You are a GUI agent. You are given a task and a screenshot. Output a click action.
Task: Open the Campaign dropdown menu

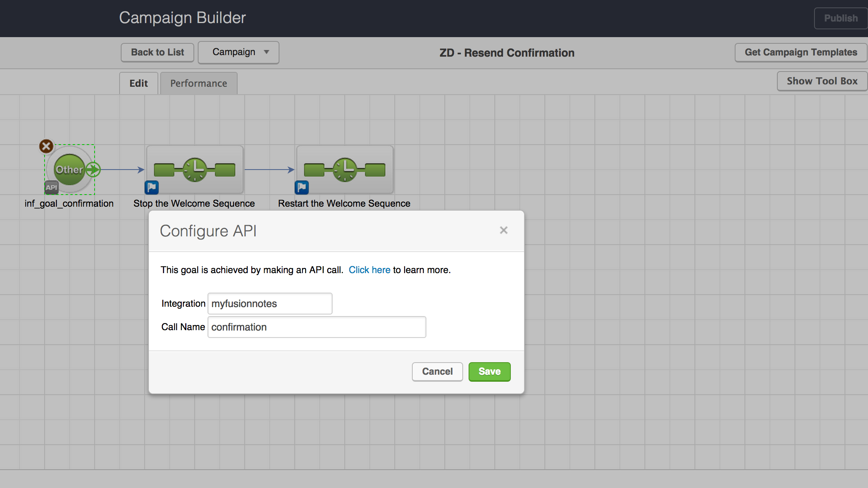[238, 52]
